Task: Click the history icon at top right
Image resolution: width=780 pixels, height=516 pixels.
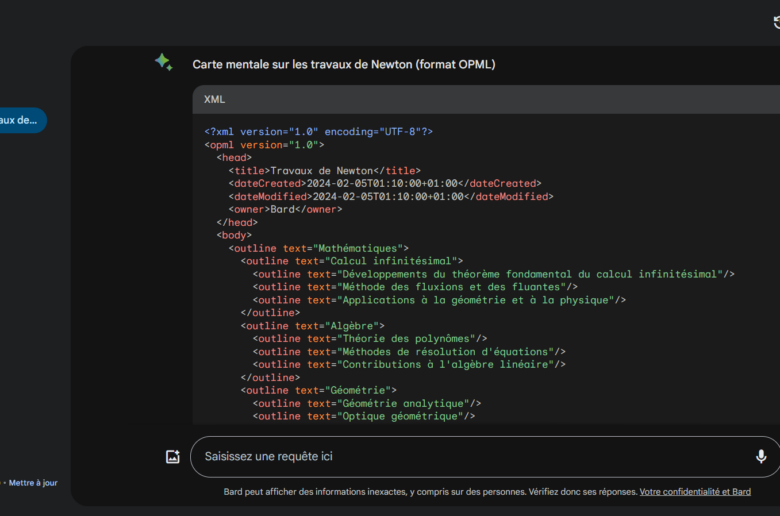Action: pos(775,22)
